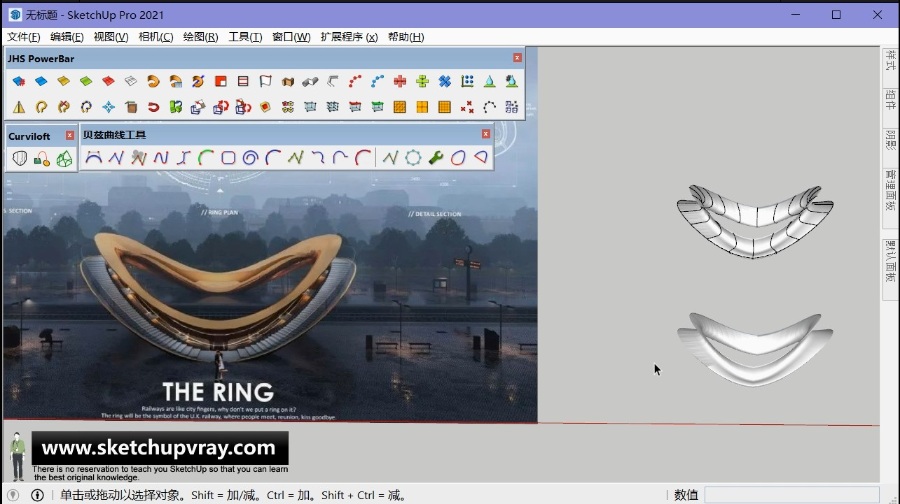Open the 相机(C) menu
Image resolution: width=900 pixels, height=504 pixels.
pyautogui.click(x=156, y=37)
